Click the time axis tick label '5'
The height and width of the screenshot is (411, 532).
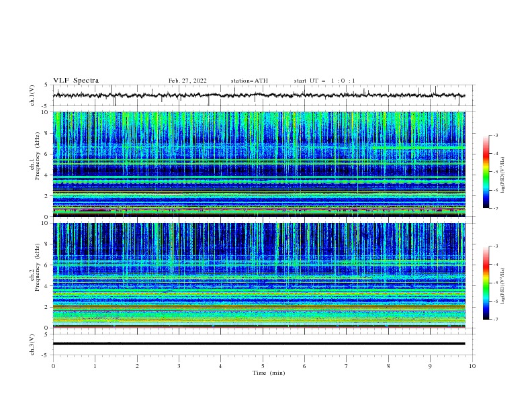click(263, 366)
